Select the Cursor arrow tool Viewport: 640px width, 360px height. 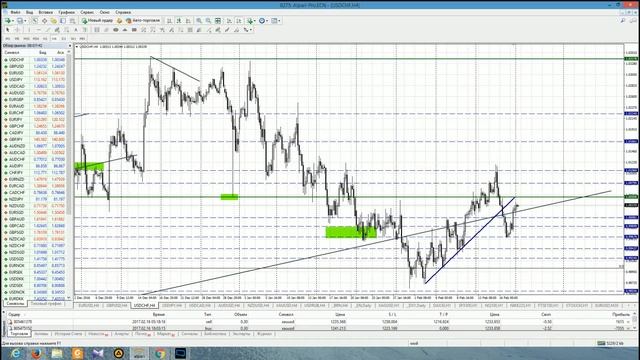(x=7, y=30)
